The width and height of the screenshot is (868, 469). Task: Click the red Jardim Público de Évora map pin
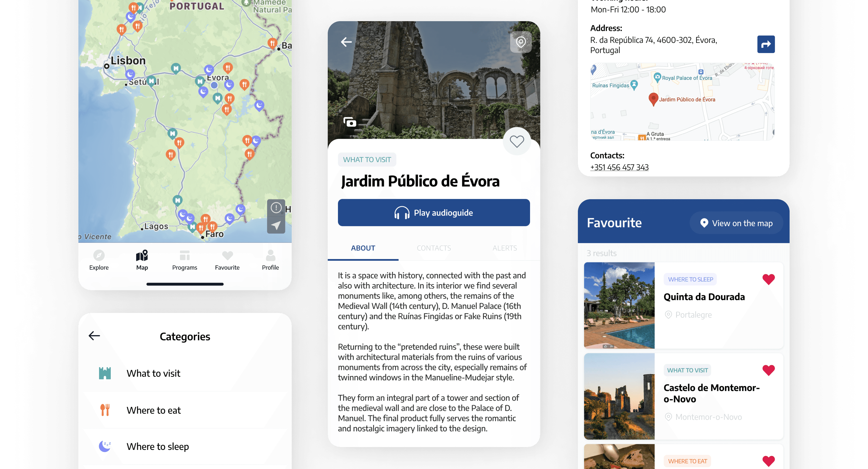click(x=653, y=99)
